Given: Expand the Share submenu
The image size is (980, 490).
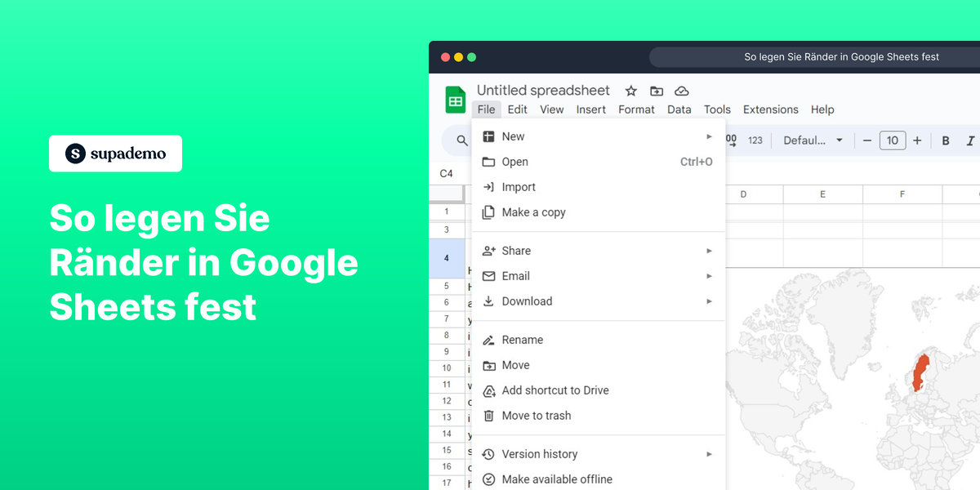Looking at the screenshot, I should click(x=599, y=251).
